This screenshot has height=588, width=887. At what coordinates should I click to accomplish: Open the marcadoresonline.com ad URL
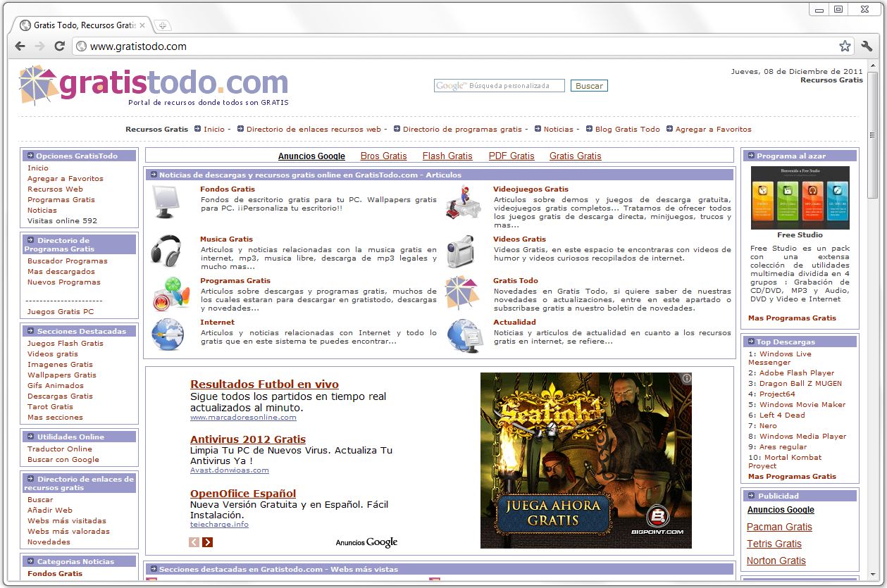[x=243, y=418]
